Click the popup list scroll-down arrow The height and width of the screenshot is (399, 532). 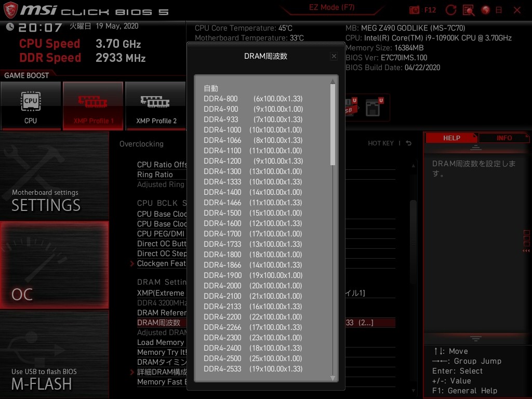(332, 378)
